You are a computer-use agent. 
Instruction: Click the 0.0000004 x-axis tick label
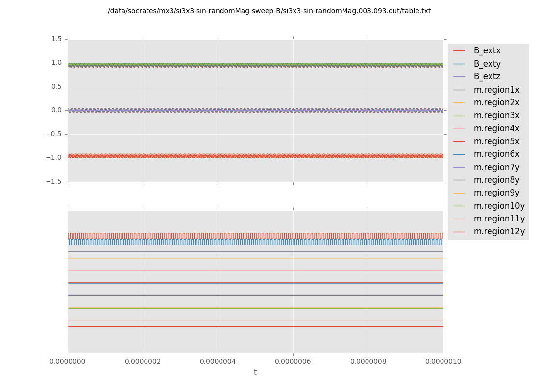(x=218, y=362)
